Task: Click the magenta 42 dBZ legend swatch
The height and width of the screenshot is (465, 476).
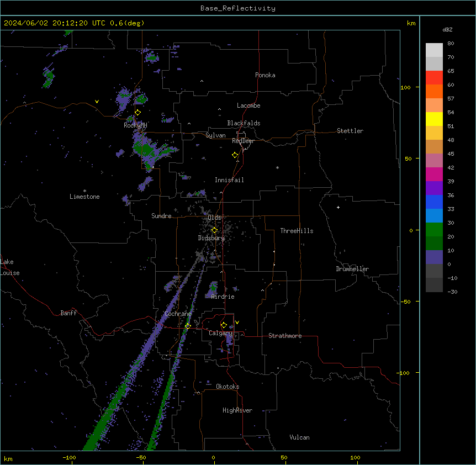Action: click(x=434, y=174)
